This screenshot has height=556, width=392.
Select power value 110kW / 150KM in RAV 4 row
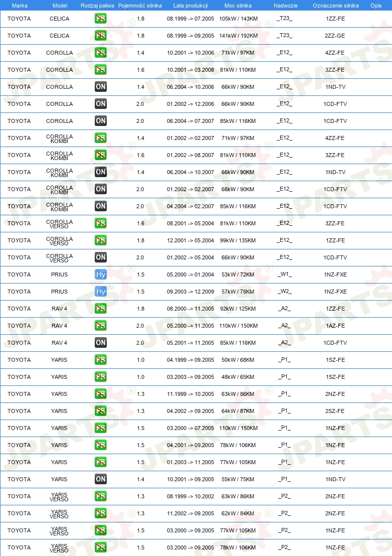tap(238, 326)
